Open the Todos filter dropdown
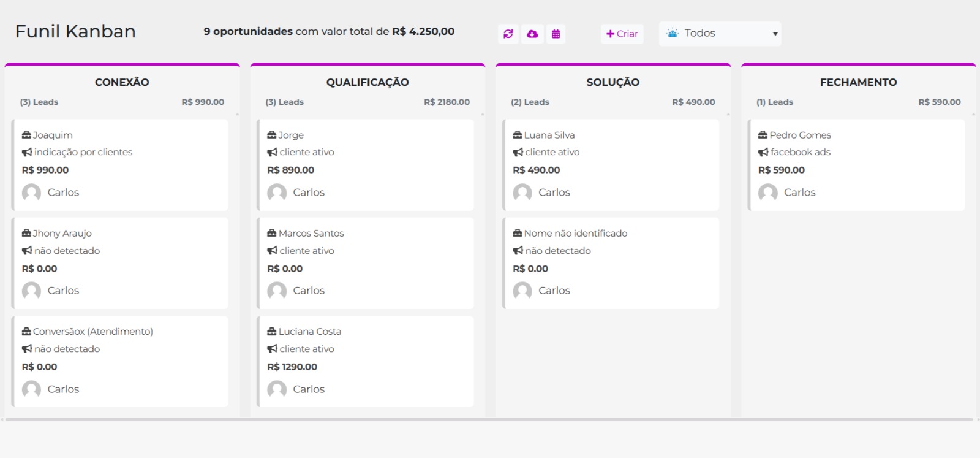 pyautogui.click(x=719, y=34)
